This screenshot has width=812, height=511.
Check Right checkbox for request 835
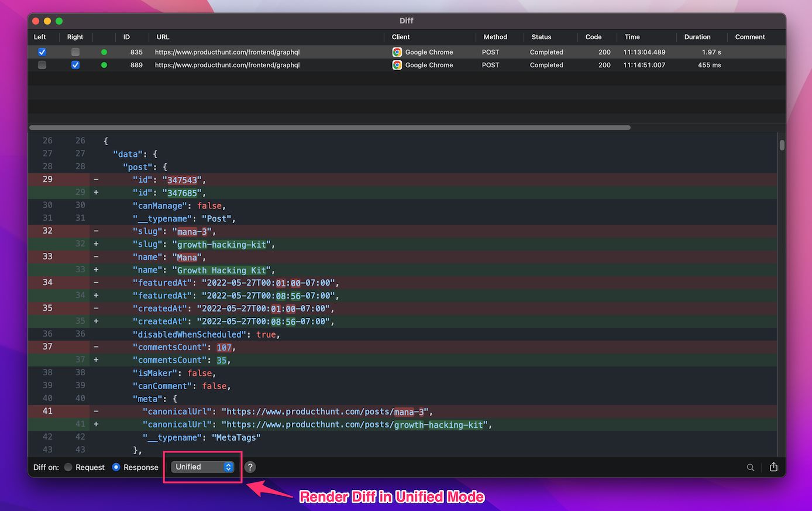pyautogui.click(x=75, y=52)
